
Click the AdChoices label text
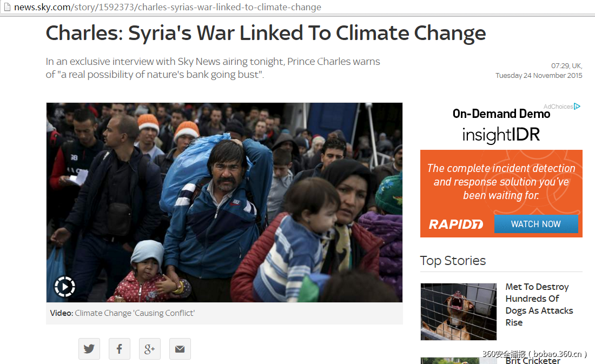coord(558,107)
